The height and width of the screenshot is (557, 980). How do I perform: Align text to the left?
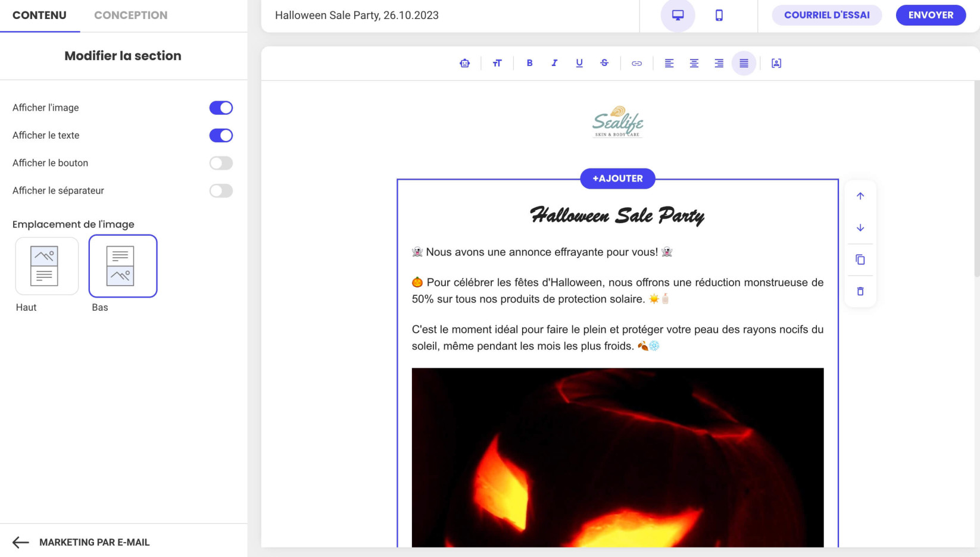669,63
